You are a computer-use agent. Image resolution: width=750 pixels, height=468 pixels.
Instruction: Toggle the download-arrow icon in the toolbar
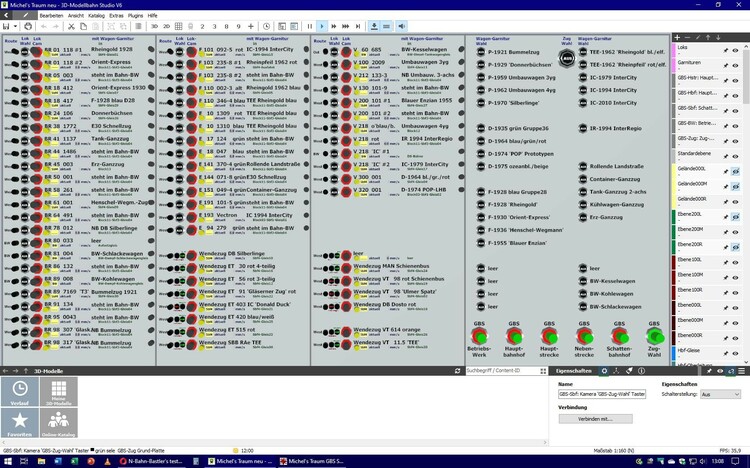pyautogui.click(x=374, y=26)
